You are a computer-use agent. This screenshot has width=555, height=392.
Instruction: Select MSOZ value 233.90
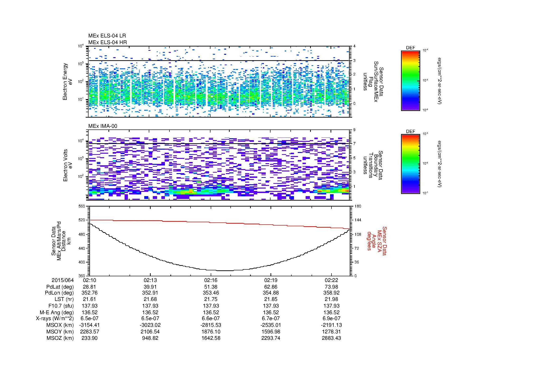click(90, 338)
